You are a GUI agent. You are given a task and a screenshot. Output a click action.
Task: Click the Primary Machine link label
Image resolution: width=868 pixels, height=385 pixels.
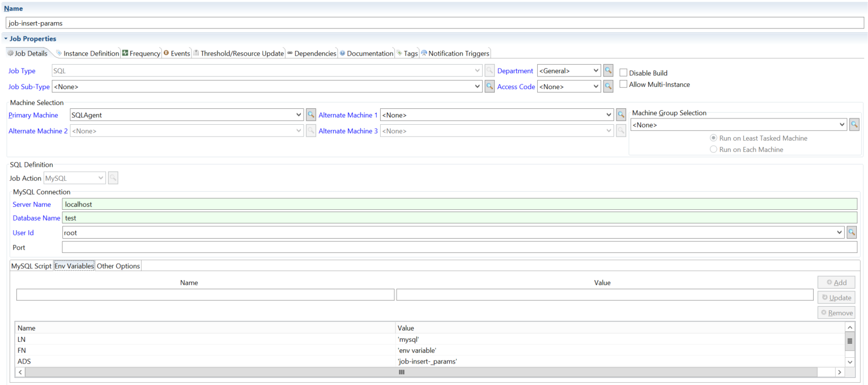pos(33,115)
